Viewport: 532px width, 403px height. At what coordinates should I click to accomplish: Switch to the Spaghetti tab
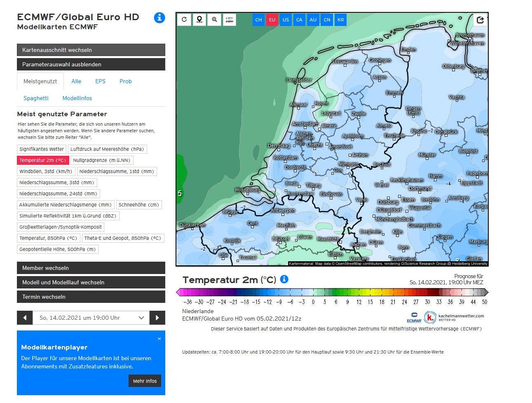pyautogui.click(x=36, y=98)
